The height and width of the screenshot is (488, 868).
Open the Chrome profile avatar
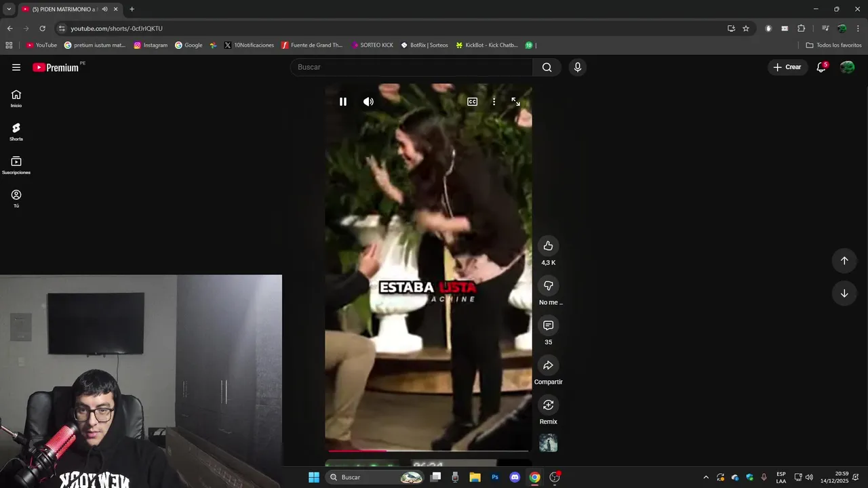tap(842, 28)
